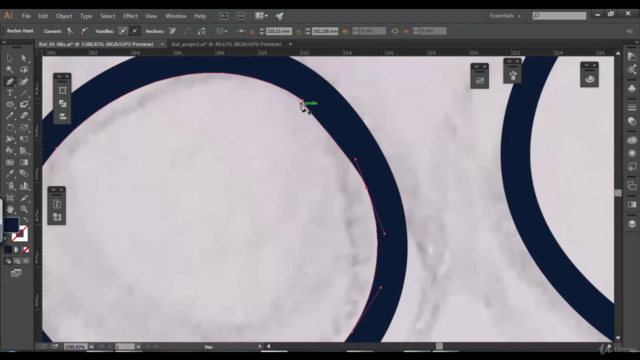
Task: Open the Effect menu
Action: (130, 16)
